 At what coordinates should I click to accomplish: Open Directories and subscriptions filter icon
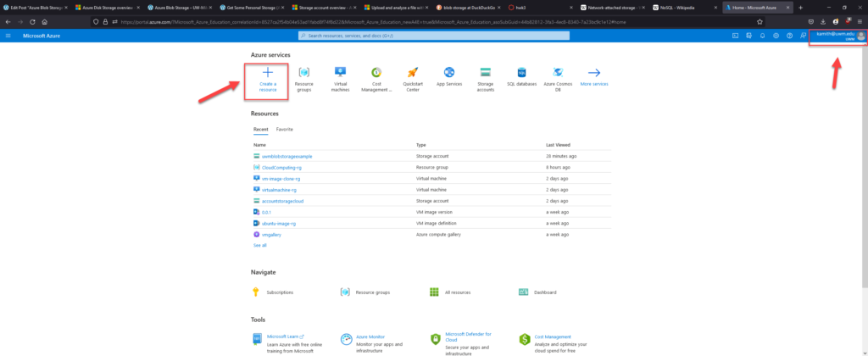point(749,36)
